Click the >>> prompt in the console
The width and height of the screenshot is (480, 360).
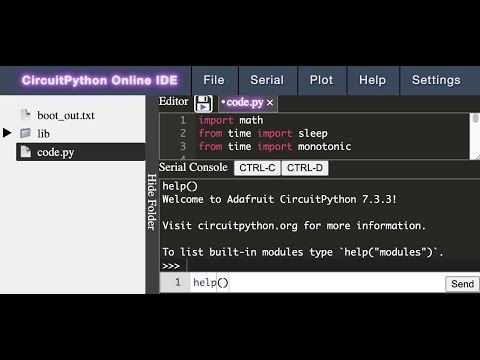coord(171,266)
